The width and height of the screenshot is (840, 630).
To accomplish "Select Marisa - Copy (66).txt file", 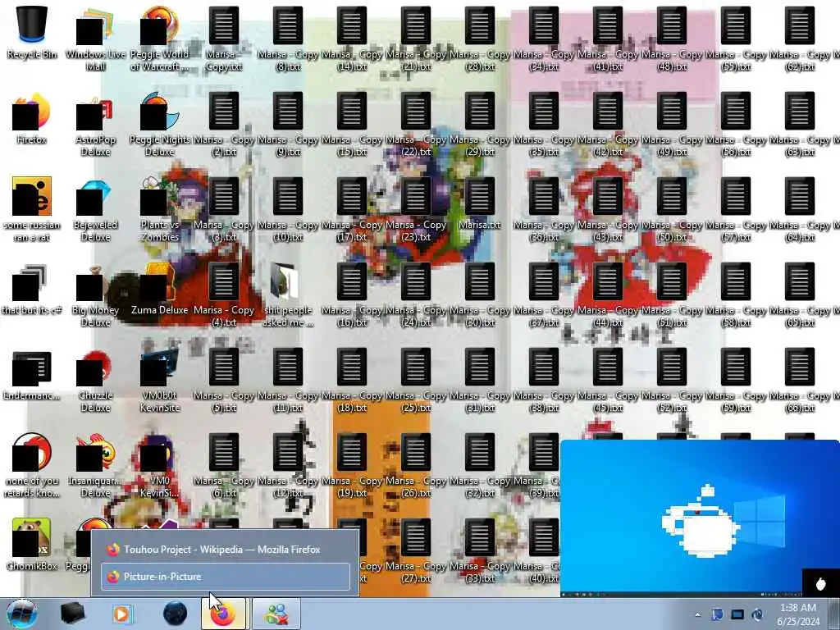I will tap(799, 381).
